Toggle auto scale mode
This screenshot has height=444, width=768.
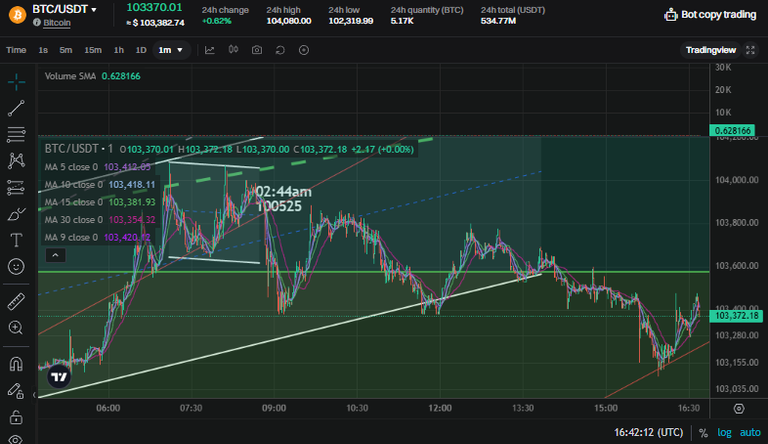(750, 433)
